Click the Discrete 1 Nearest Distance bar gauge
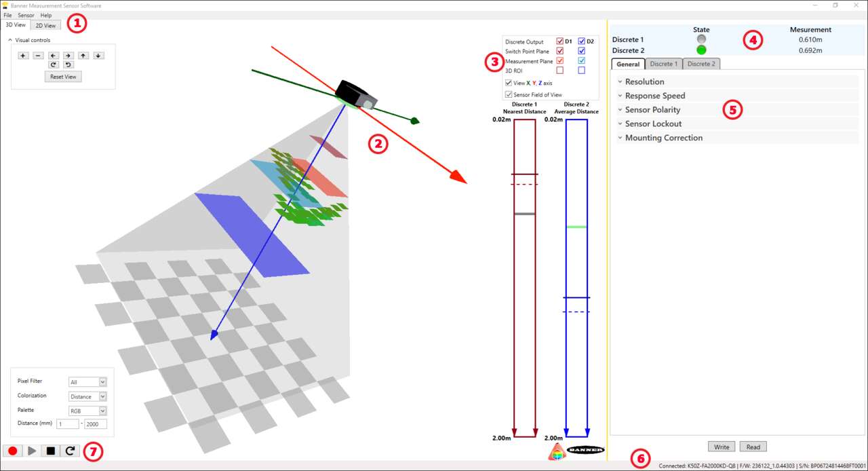 point(525,278)
